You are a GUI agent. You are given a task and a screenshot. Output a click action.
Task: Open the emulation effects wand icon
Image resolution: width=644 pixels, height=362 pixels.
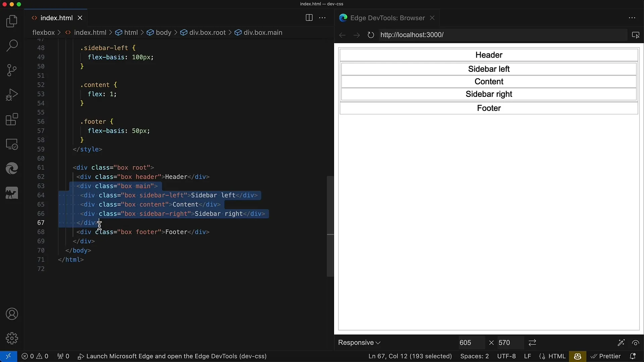(621, 343)
